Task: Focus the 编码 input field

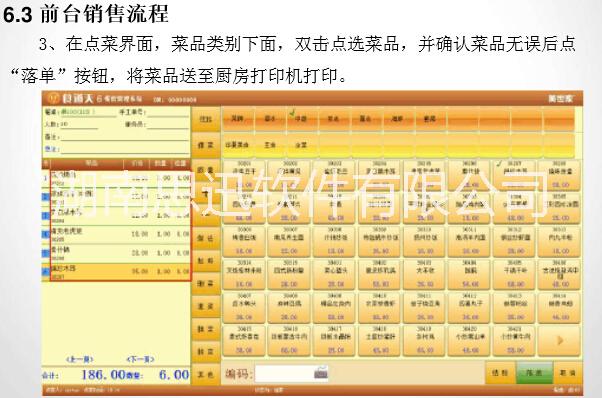Action: (291, 373)
